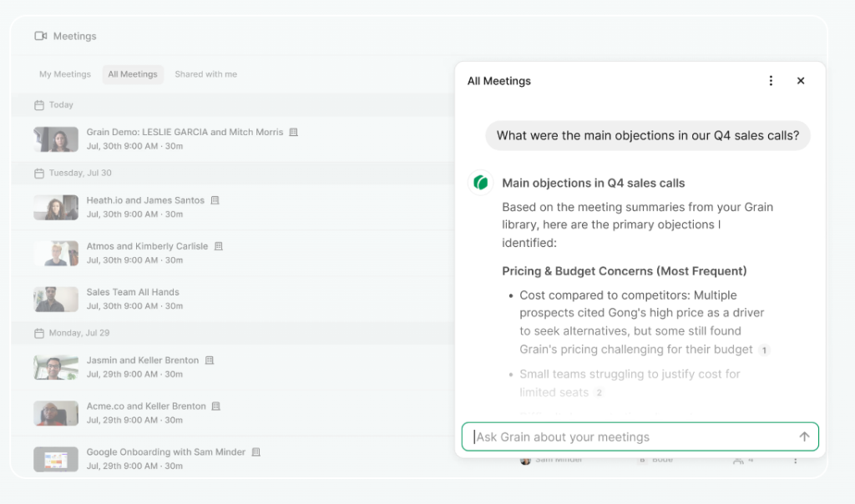
Task: Open the Jasmin and Keller Brenton meeting
Action: (x=143, y=360)
